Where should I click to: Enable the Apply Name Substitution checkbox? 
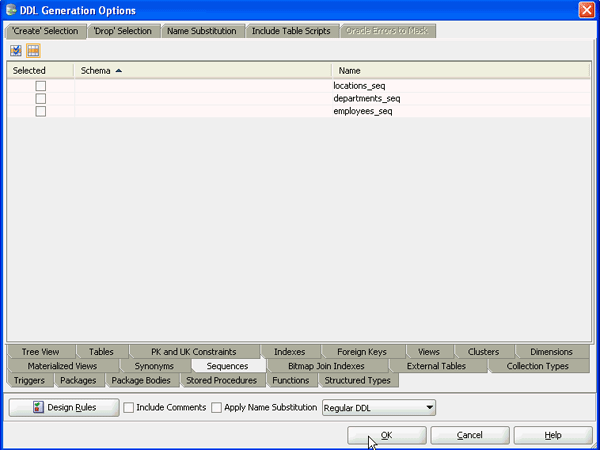pos(217,408)
